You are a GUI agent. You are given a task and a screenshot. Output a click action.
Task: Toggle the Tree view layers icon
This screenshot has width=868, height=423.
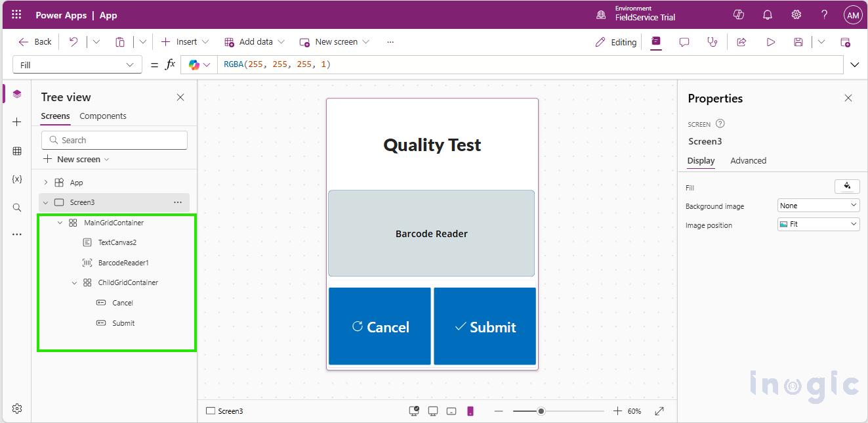(17, 93)
